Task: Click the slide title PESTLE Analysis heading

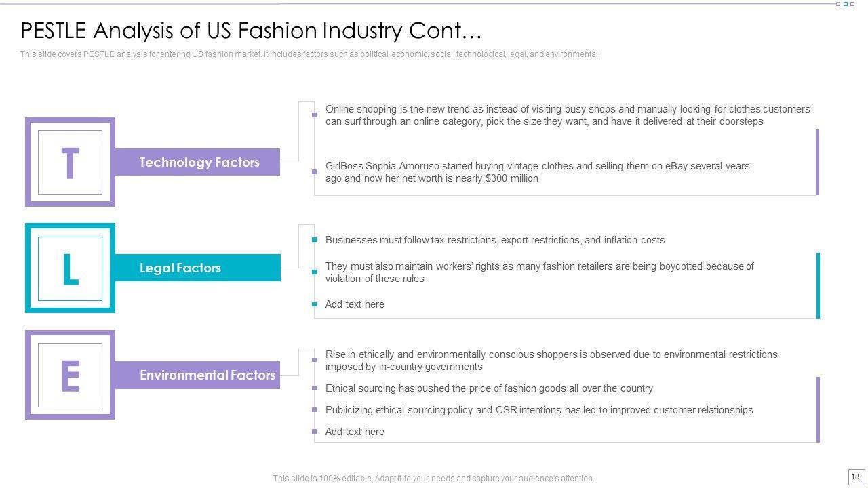Action: [x=251, y=31]
